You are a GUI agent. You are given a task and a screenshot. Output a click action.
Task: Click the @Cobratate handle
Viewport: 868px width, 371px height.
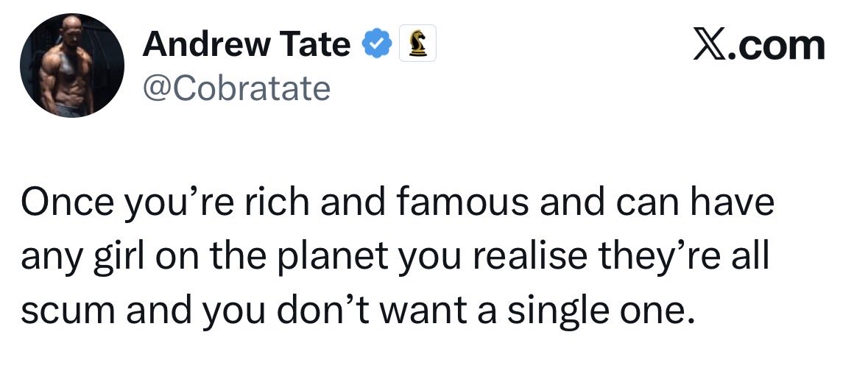[236, 88]
